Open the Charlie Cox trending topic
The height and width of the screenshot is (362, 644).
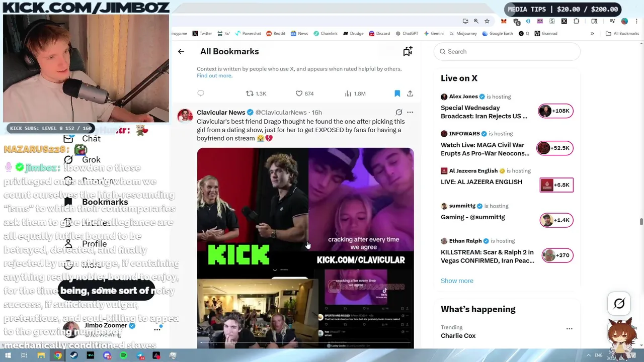click(x=458, y=336)
